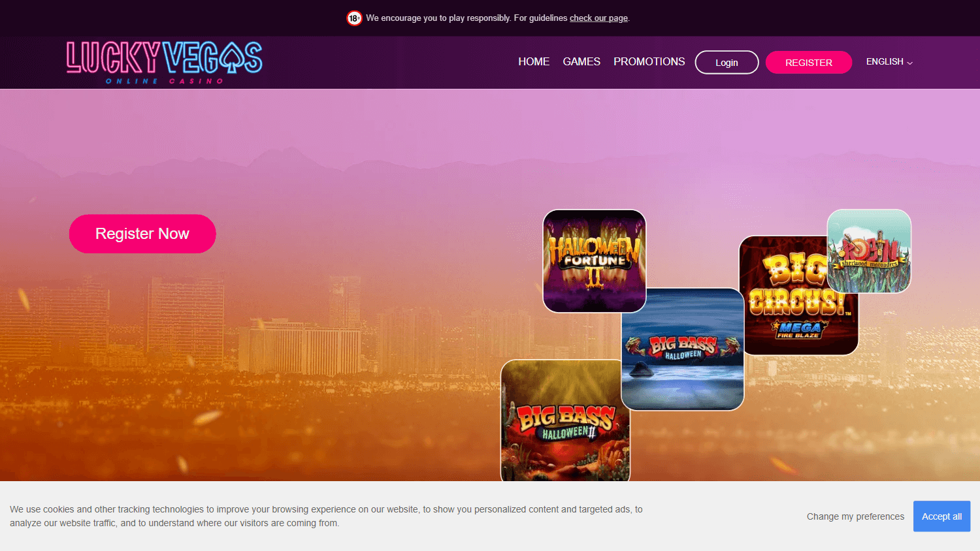Open the GAMES menu item

point(581,61)
